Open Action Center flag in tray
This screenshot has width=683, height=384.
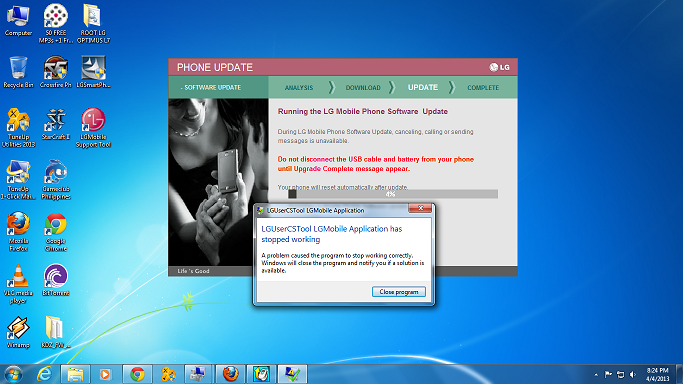[609, 374]
